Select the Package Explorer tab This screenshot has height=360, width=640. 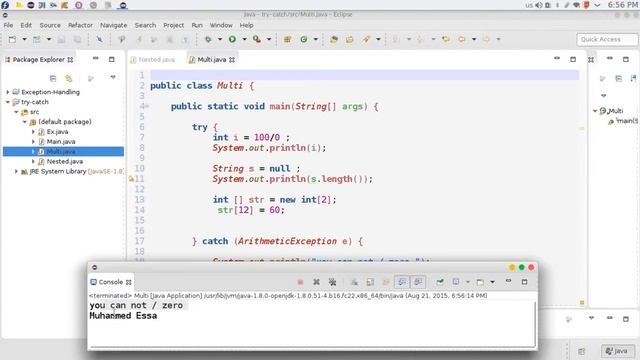[x=39, y=60]
